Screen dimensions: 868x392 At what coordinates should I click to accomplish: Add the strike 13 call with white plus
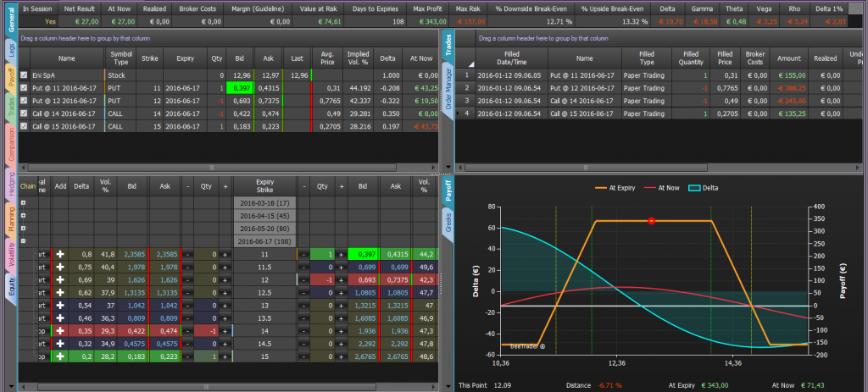pos(60,305)
